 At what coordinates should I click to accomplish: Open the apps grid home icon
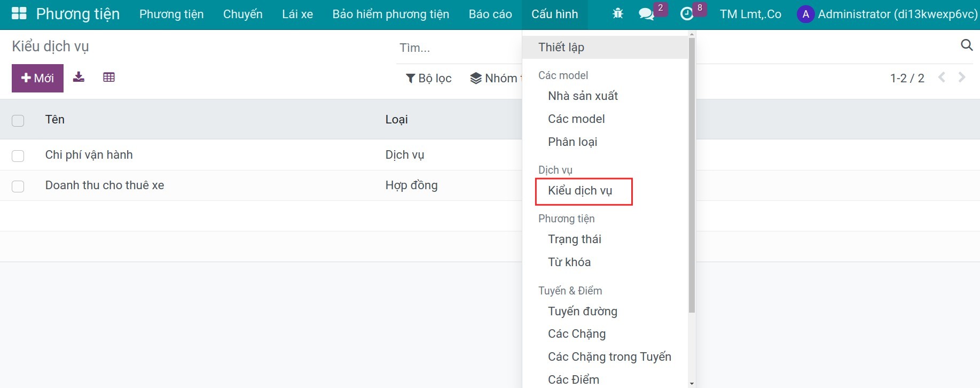point(19,13)
